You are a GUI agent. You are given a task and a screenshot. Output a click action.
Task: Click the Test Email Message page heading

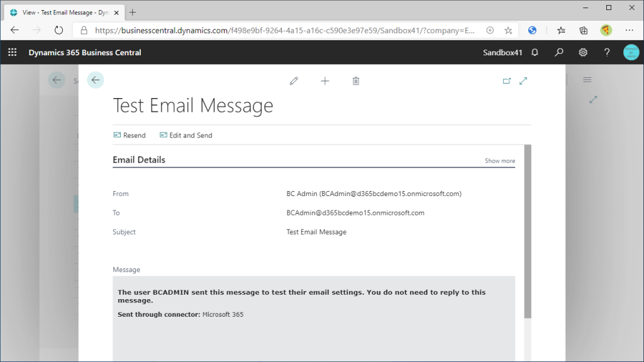point(193,106)
